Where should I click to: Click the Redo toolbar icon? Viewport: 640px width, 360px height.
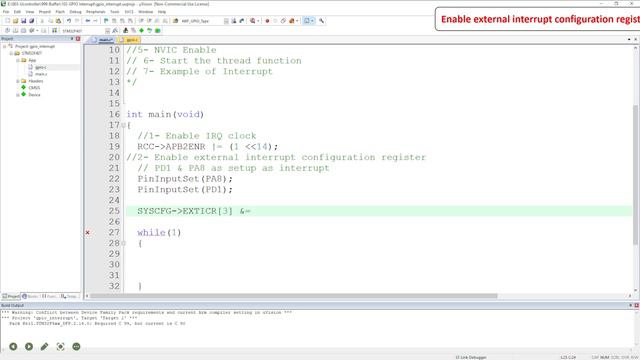coord(77,21)
